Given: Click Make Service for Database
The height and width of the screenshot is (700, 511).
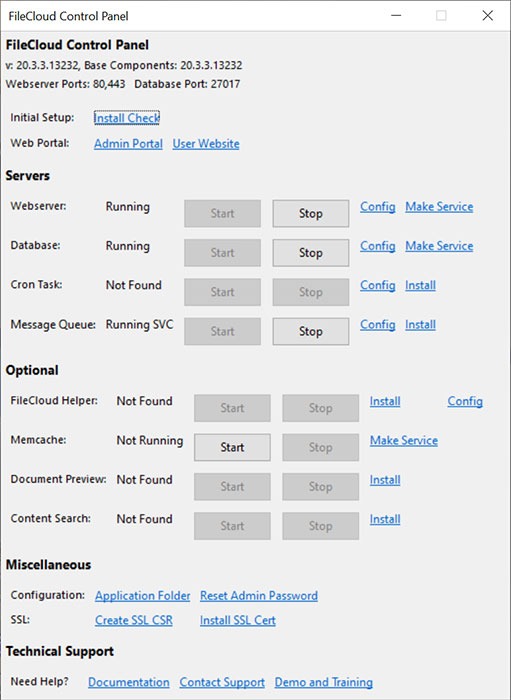Looking at the screenshot, I should pos(439,246).
